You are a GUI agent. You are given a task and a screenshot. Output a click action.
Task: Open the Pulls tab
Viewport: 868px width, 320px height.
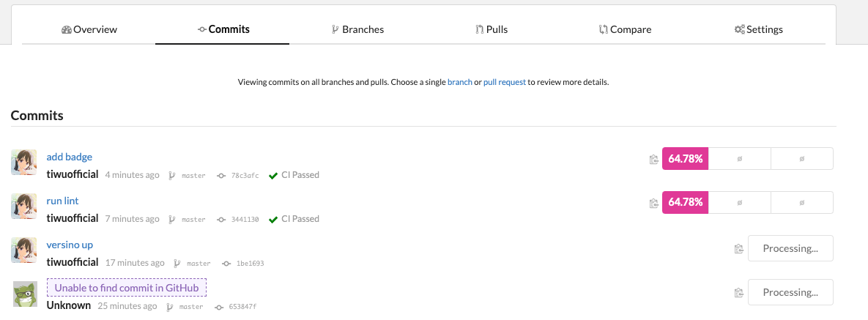coord(492,29)
